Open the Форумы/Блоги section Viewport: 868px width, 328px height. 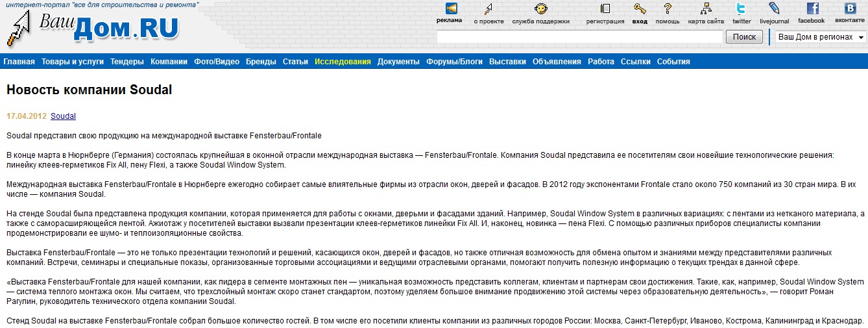click(454, 62)
